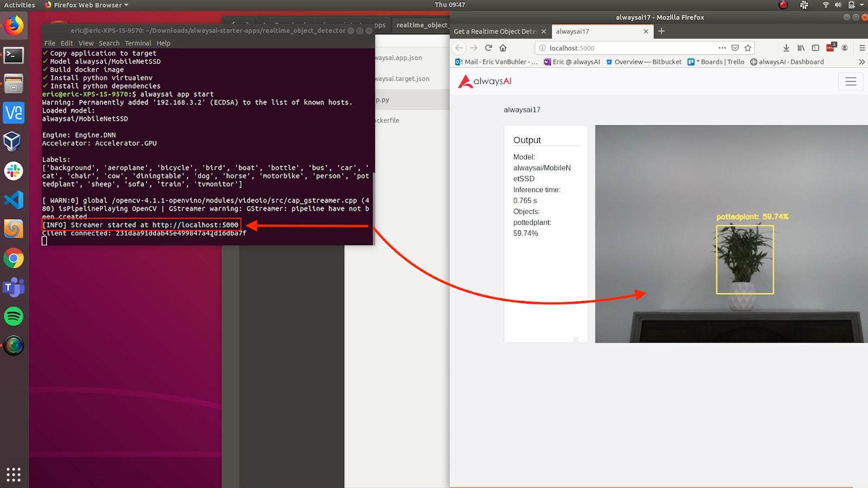The height and width of the screenshot is (488, 868).
Task: Open the terminal Search menu
Action: click(109, 43)
